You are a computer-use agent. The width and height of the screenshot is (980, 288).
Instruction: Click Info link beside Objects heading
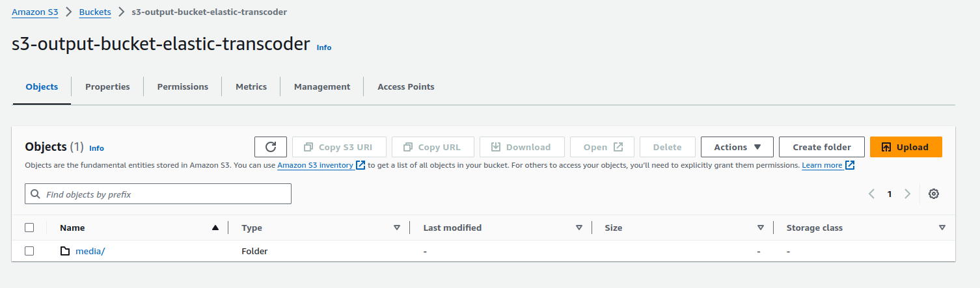pyautogui.click(x=96, y=148)
